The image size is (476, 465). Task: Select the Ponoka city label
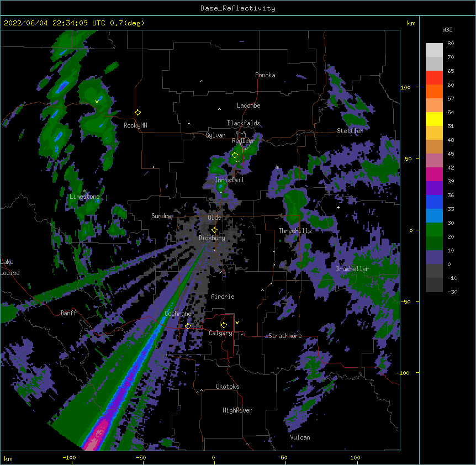[x=265, y=75]
